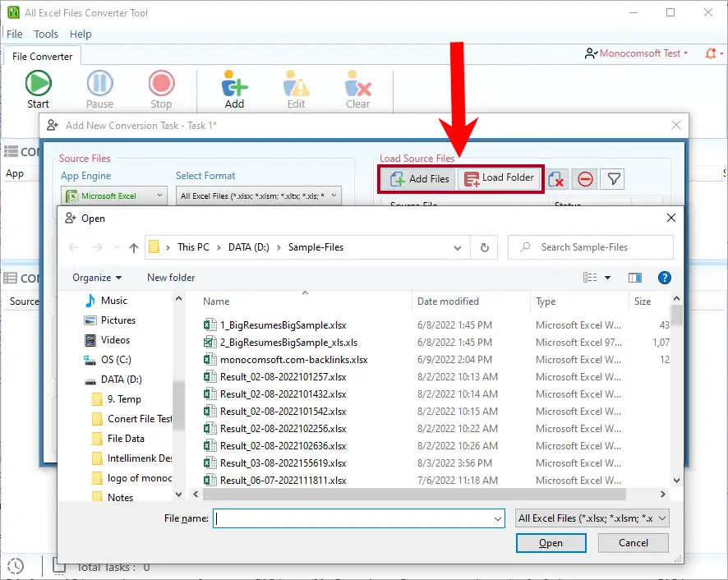Open the Tools menu

[x=46, y=35]
